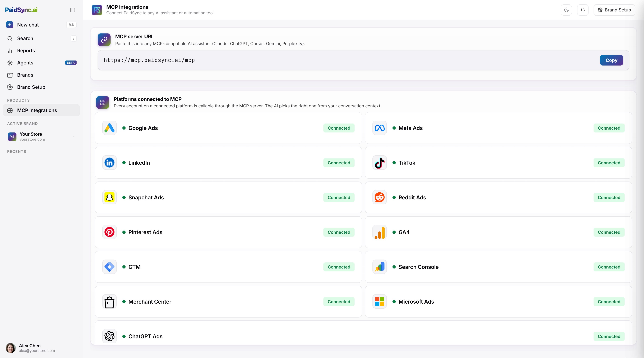The image size is (644, 358).
Task: Click the GTM logo icon
Action: click(x=109, y=267)
